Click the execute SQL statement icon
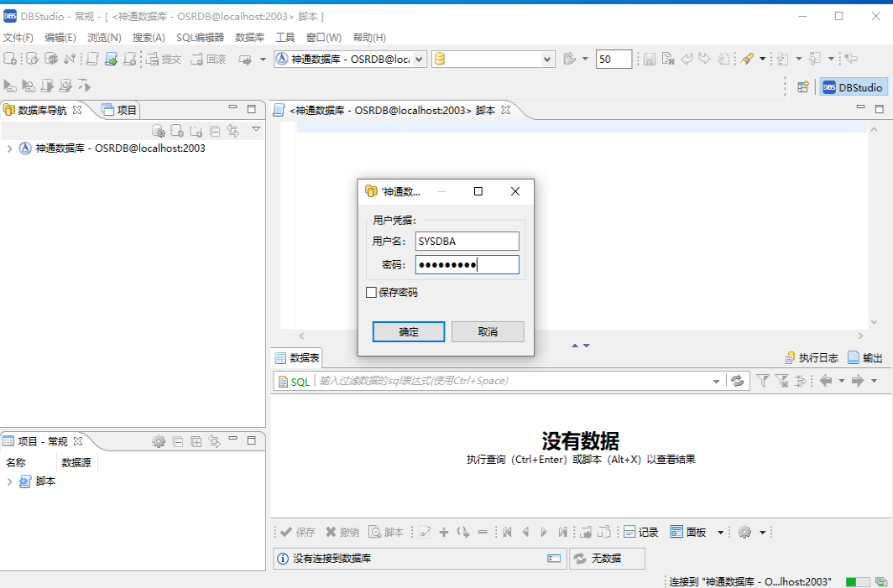Viewport: 893px width, 588px height. tap(10, 86)
